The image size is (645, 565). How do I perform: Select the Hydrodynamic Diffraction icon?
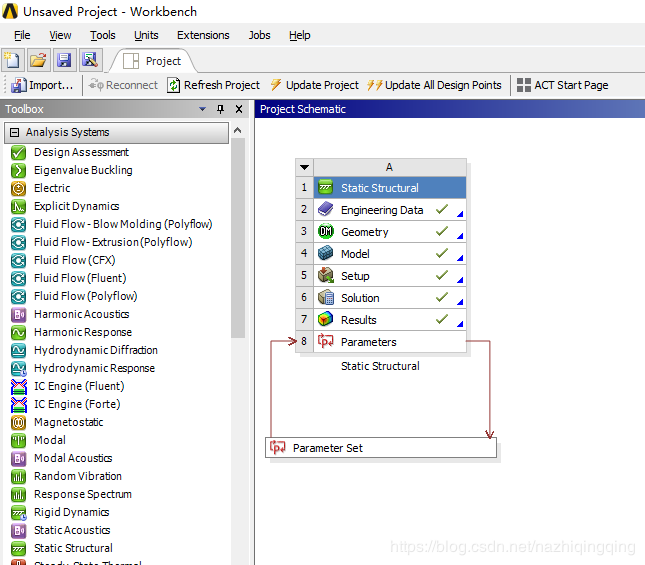tap(19, 350)
